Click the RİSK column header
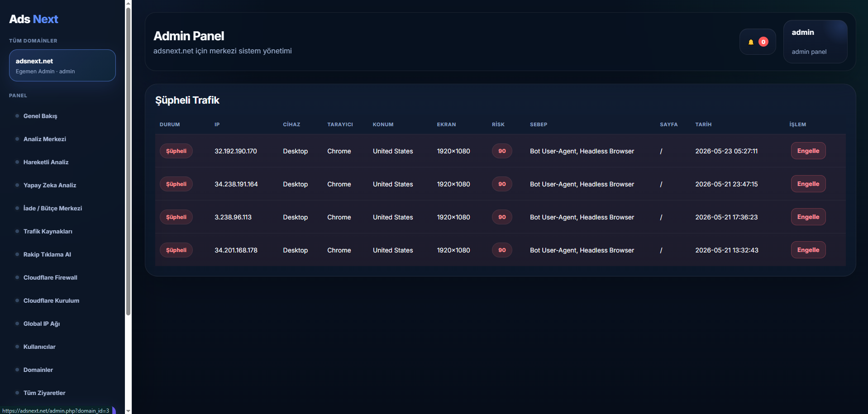This screenshot has height=414, width=868. click(498, 124)
